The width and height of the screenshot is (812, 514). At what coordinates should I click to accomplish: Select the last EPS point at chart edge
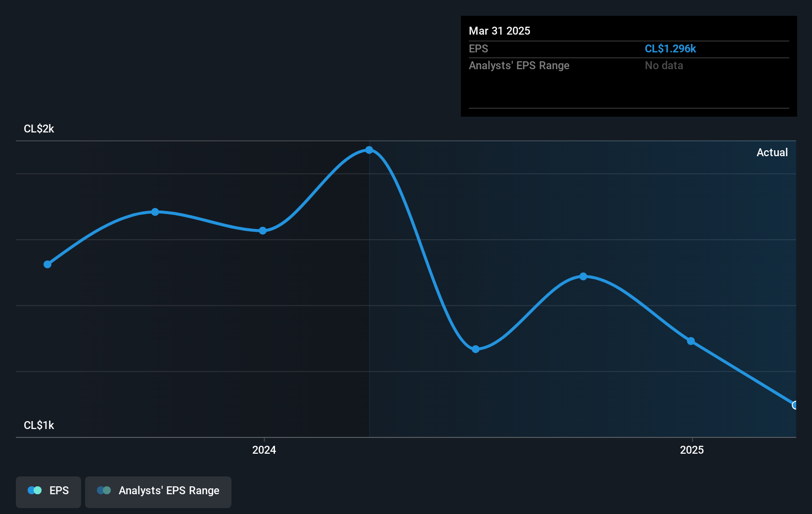click(x=795, y=405)
